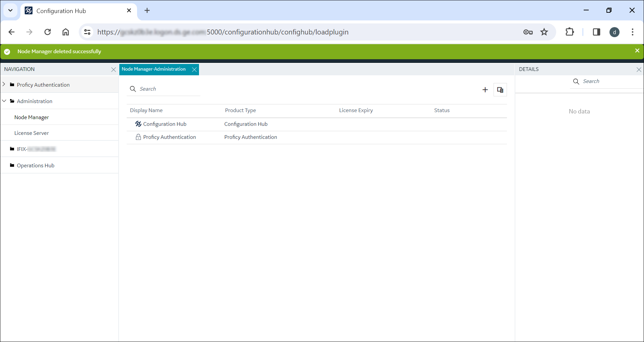Viewport: 644px width, 342px height.
Task: Click the magnifier icon in Details search
Action: [x=576, y=81]
